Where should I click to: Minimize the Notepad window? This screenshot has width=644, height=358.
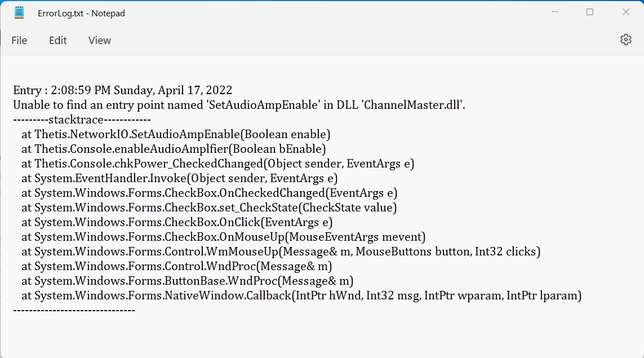tap(555, 12)
